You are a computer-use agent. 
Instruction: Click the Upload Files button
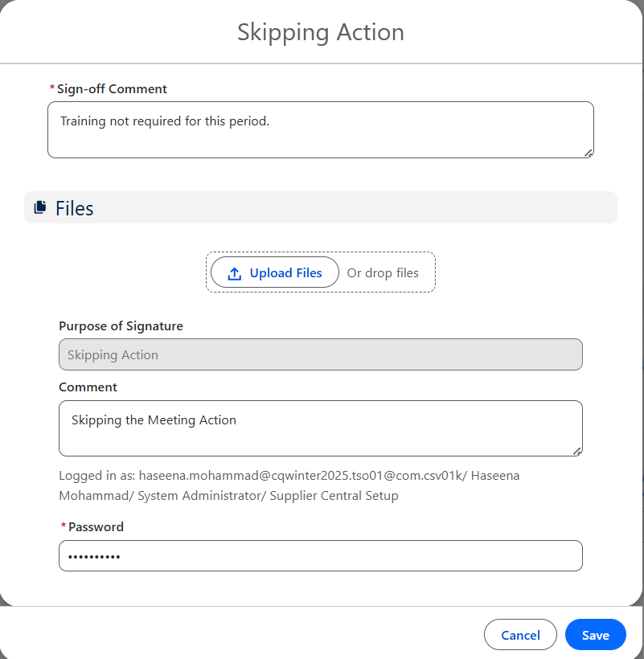tap(274, 272)
